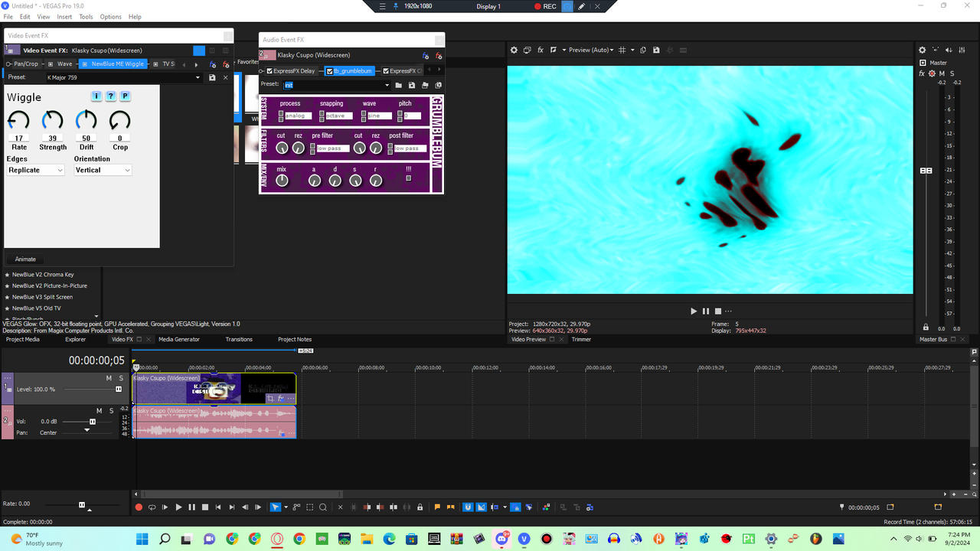Expand Audio Event FX Preset dropdown
The width and height of the screenshot is (980, 551).
(x=387, y=85)
